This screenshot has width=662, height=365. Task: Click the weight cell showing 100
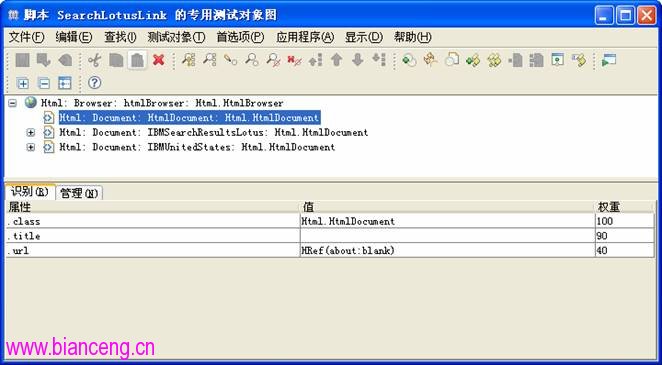tap(625, 221)
